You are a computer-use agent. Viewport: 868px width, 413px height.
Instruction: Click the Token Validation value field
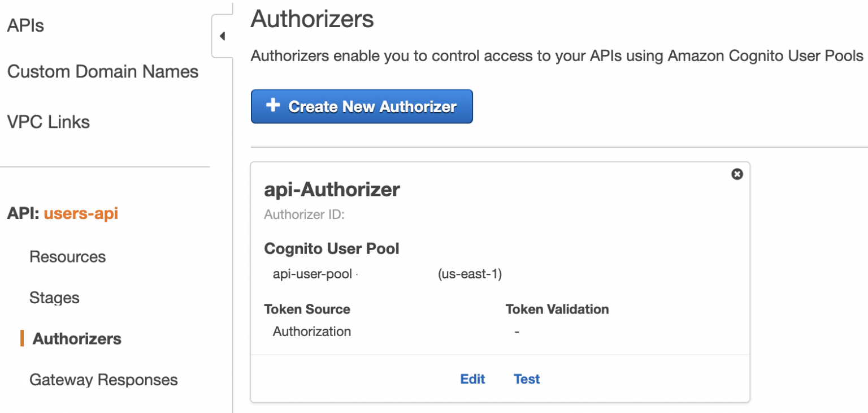point(516,332)
